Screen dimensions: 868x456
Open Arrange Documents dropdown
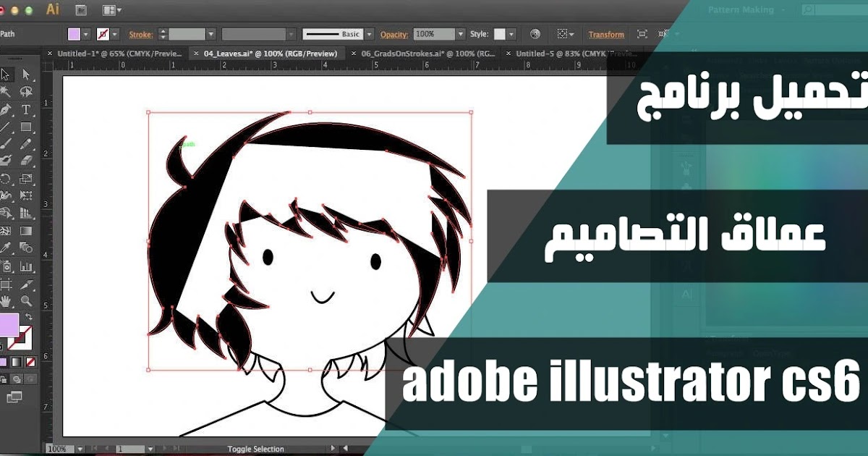(x=111, y=10)
